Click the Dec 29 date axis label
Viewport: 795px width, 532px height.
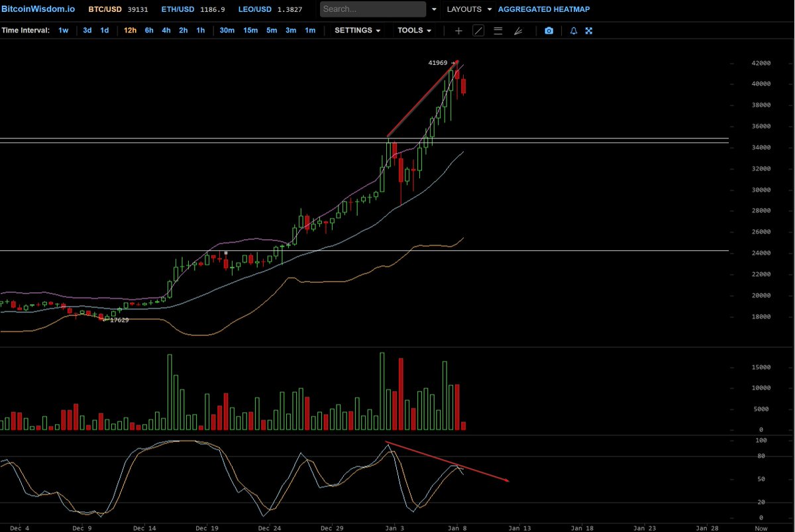coord(332,528)
